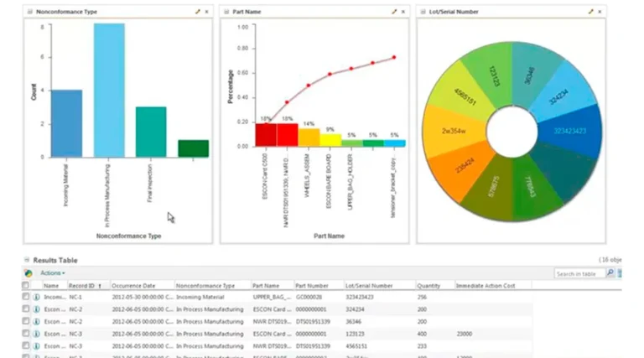Viewport: 644px width, 358px height.
Task: Select the dark green shortest bar
Action: [194, 148]
